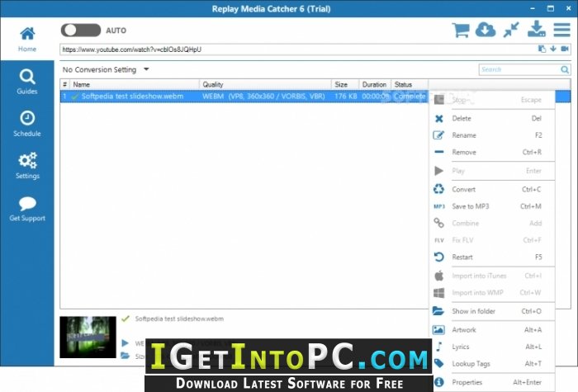Click the YouTube URL address field
578x392 pixels.
pos(299,49)
